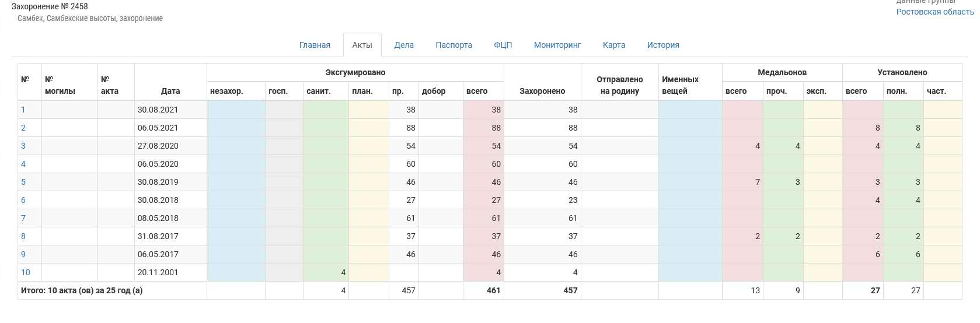Open act number 3 link
The height and width of the screenshot is (323, 980).
pos(23,146)
